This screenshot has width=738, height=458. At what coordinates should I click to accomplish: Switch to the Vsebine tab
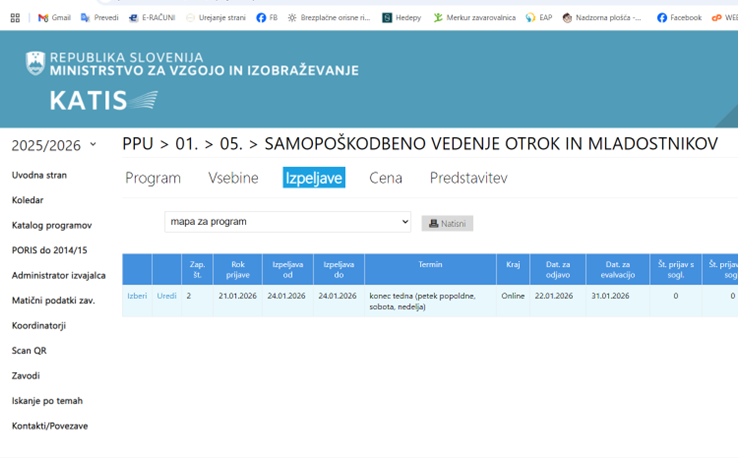point(233,178)
